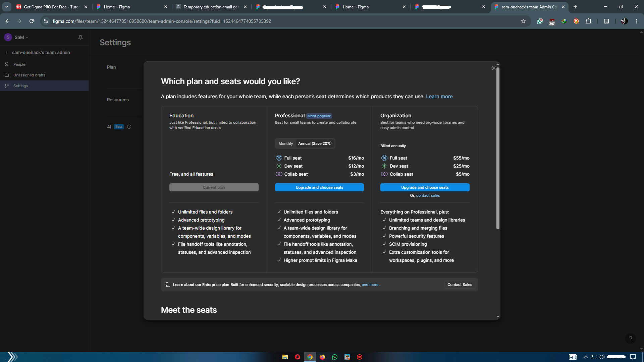Click the Organization Collab seat icon
Screen dimensions: 644x362
coord(384,174)
